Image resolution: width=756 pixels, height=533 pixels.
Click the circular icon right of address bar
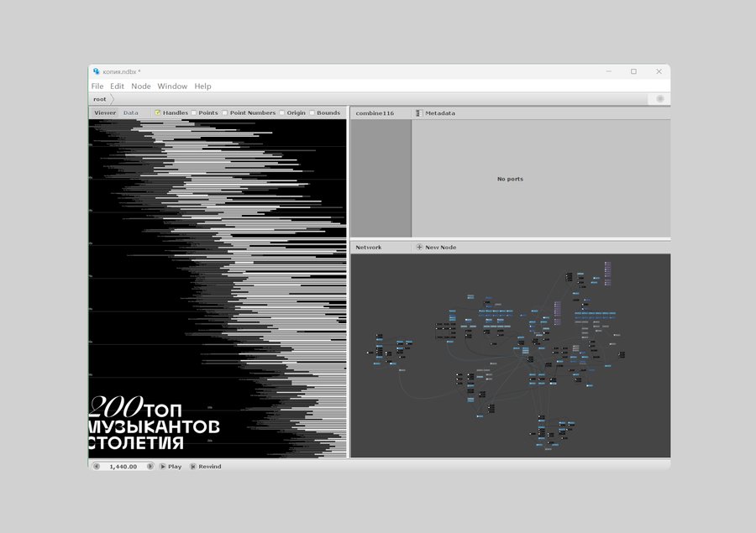pyautogui.click(x=660, y=99)
